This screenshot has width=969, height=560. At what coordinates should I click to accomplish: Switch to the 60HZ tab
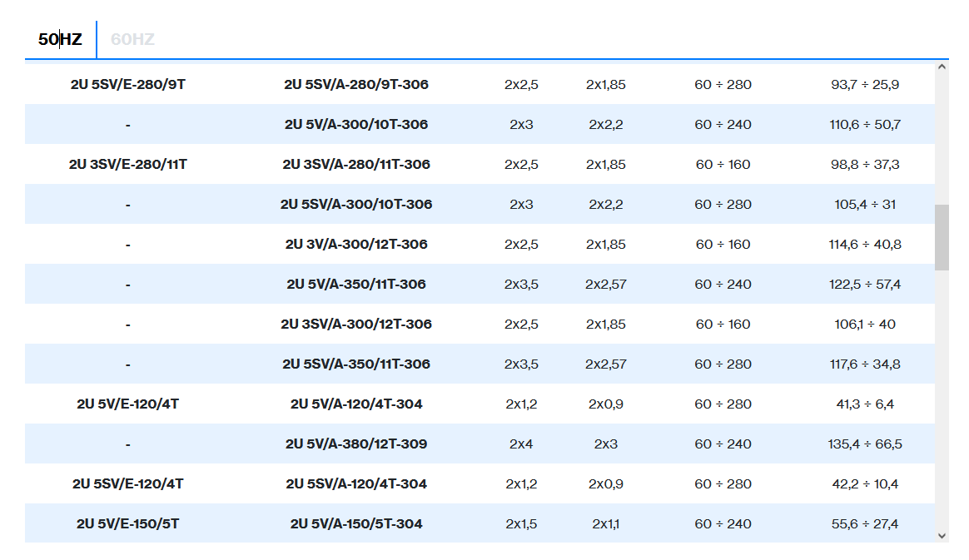point(132,39)
